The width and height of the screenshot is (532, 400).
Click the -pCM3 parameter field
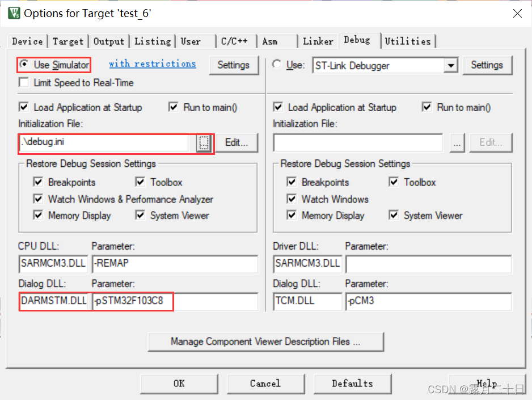[429, 301]
